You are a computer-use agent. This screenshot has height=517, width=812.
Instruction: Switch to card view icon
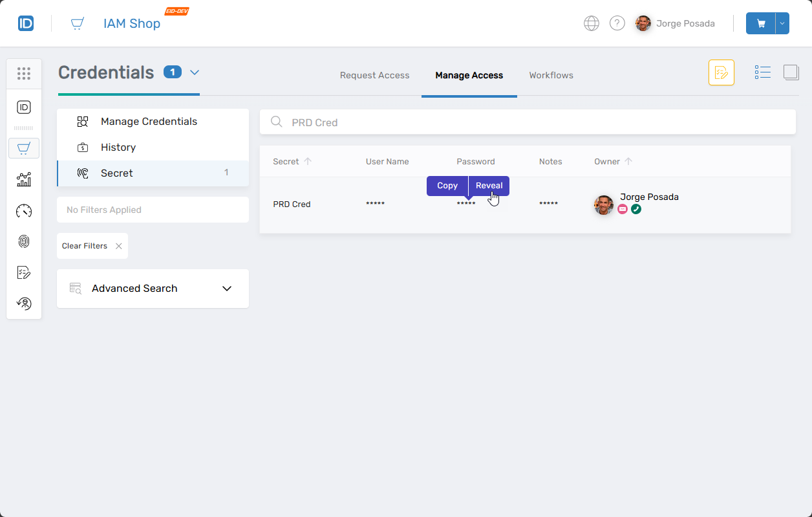click(791, 72)
